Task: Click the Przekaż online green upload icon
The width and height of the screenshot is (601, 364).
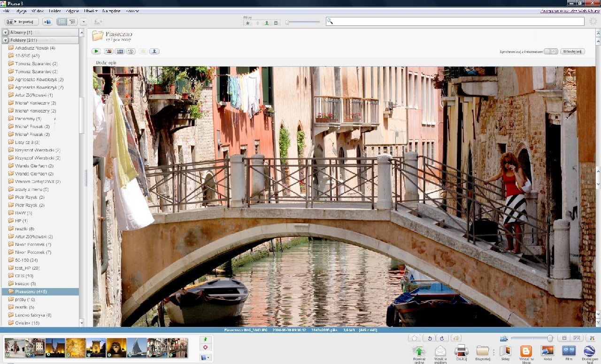Action: [419, 351]
